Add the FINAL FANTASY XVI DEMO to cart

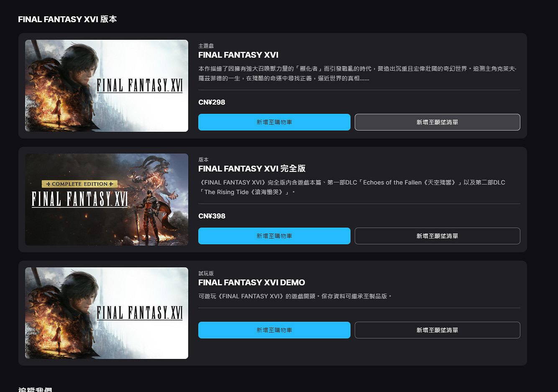[274, 330]
